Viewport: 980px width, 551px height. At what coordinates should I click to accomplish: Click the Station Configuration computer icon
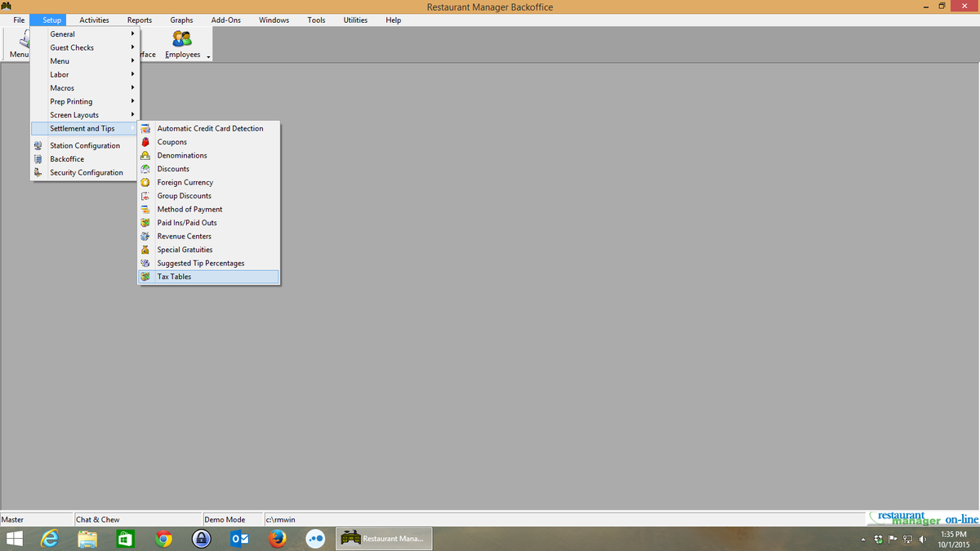pos(38,145)
